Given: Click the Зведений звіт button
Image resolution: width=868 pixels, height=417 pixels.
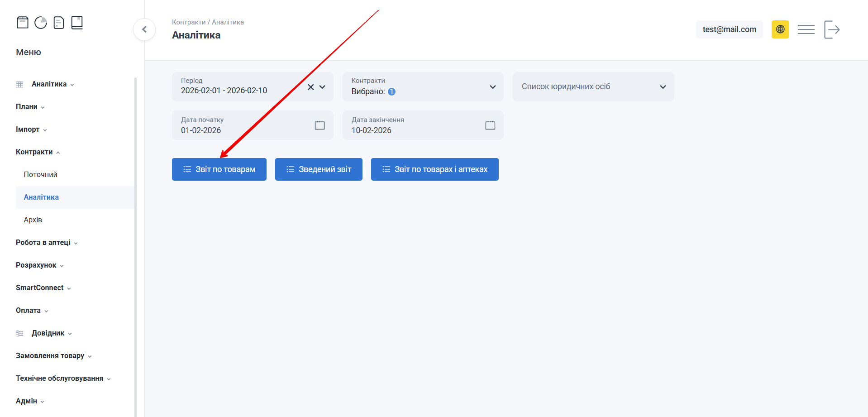Looking at the screenshot, I should click(319, 169).
